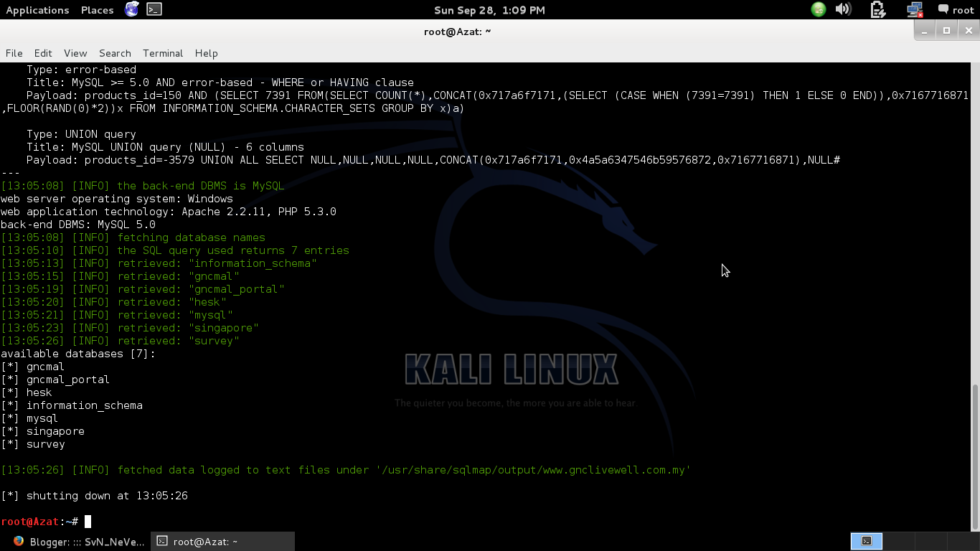
Task: Minimize the root@Azat terminal window
Action: click(x=925, y=31)
